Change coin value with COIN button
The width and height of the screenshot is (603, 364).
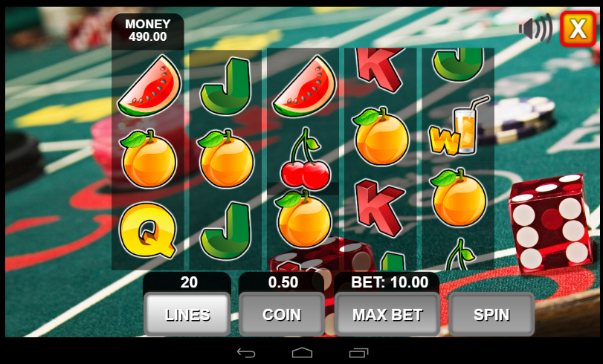282,314
